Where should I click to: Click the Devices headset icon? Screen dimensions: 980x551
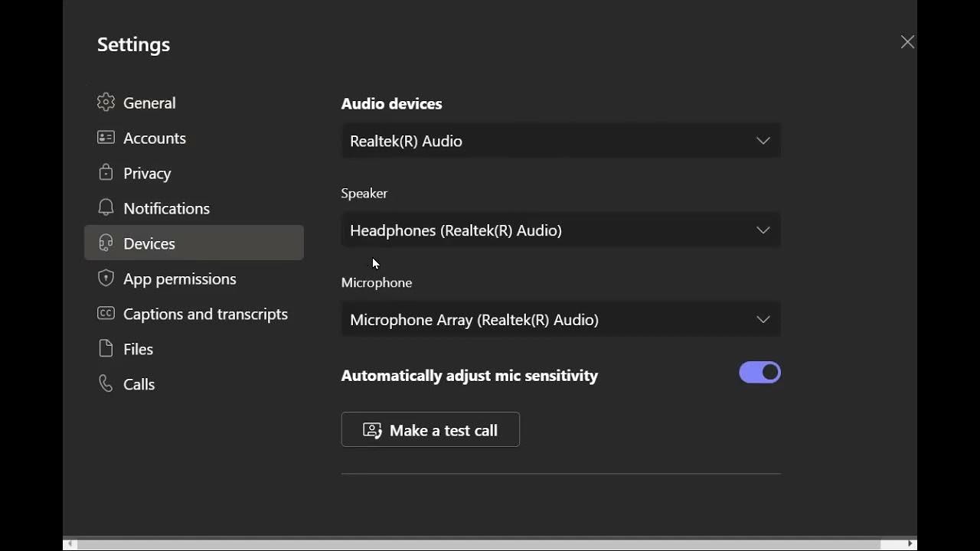106,243
